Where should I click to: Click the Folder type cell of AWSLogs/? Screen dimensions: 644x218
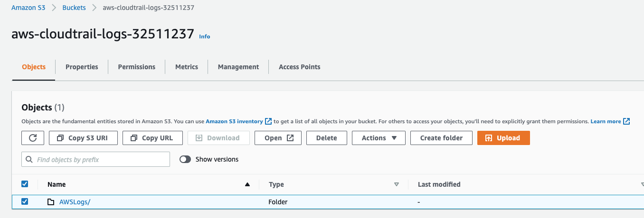(x=278, y=202)
